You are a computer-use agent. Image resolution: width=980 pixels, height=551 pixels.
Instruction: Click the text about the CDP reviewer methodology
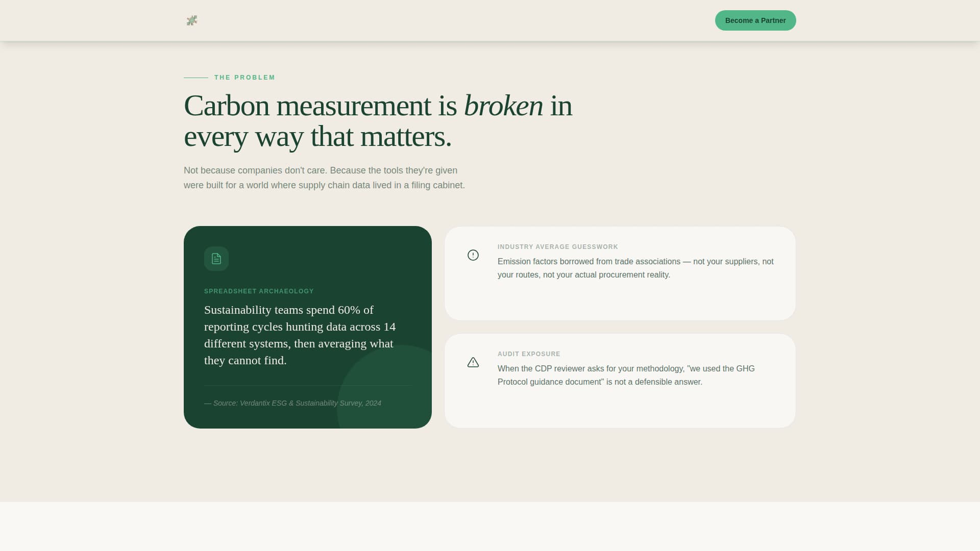click(626, 375)
